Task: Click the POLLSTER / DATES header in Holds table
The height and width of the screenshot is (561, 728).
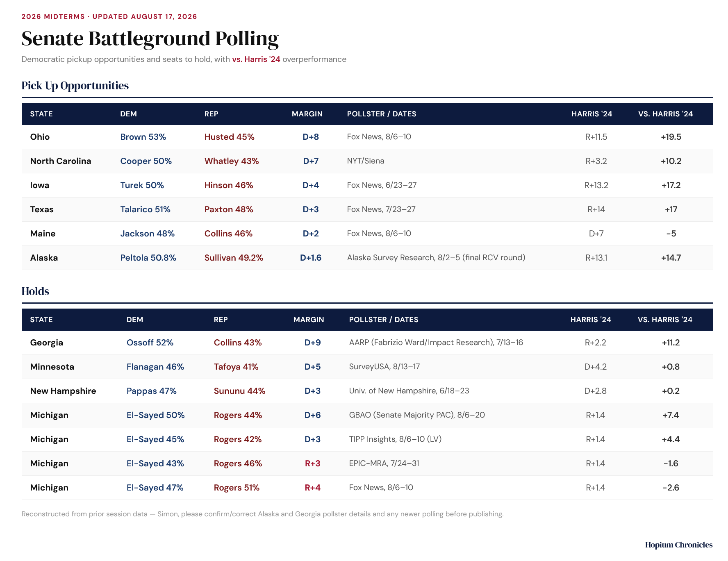Action: pos(384,320)
